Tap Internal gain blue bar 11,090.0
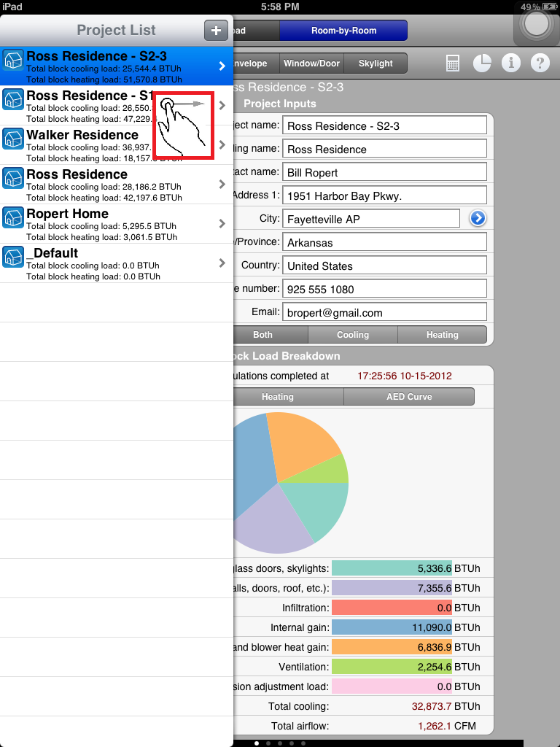 coord(392,627)
